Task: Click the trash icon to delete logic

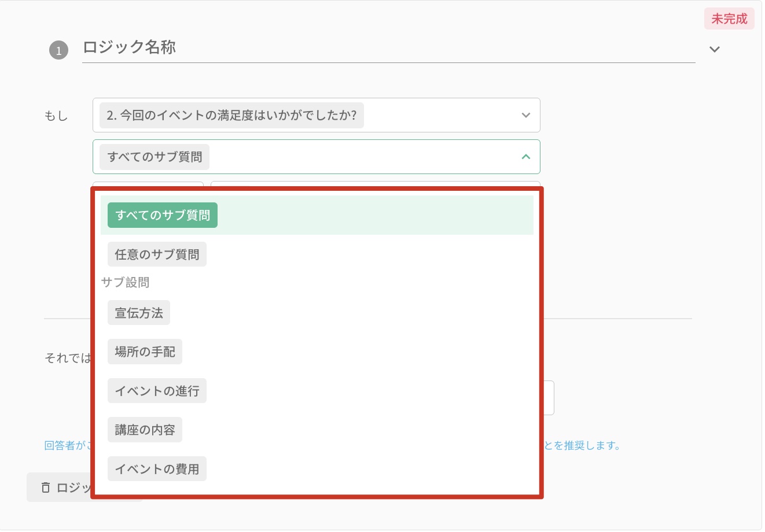Action: point(46,487)
